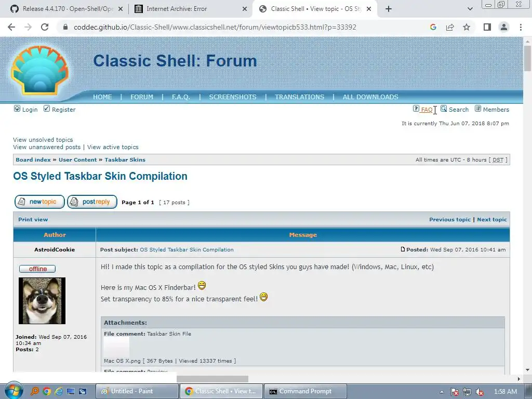The height and width of the screenshot is (399, 532).
Task: Open the tab search dropdown arrow
Action: pyautogui.click(x=470, y=9)
